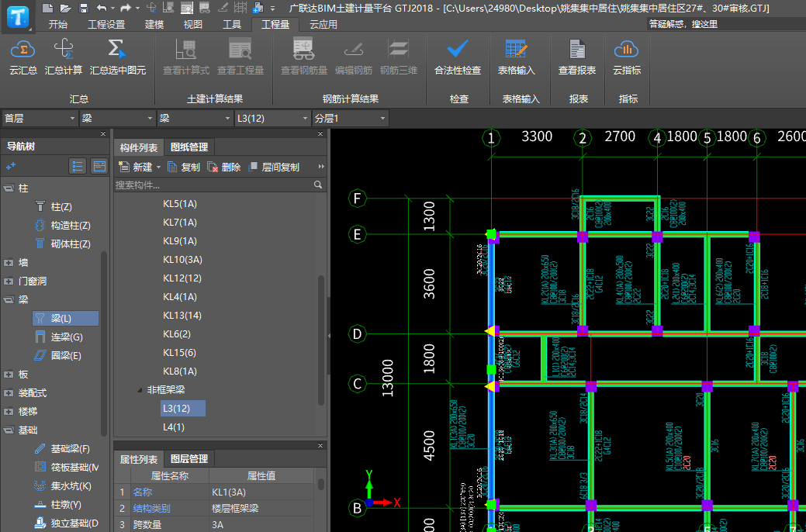The width and height of the screenshot is (806, 532).
Task: Click the 删除 button
Action: [224, 167]
